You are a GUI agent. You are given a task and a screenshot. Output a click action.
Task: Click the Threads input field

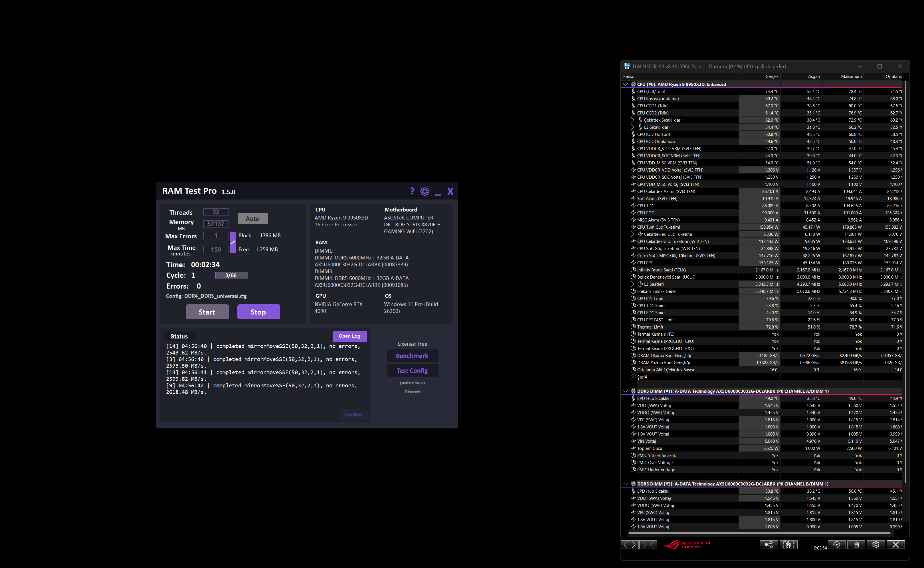coord(216,212)
